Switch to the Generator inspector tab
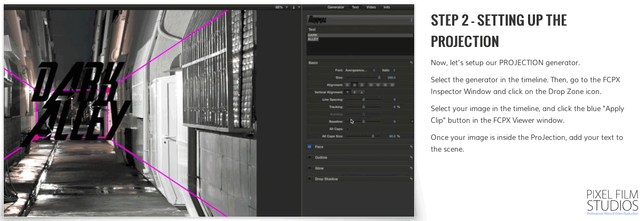 point(336,7)
